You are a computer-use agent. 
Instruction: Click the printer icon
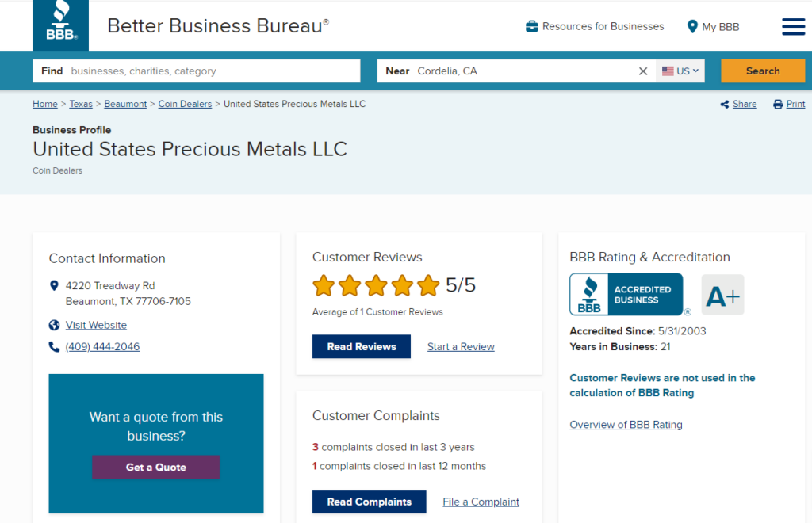778,105
